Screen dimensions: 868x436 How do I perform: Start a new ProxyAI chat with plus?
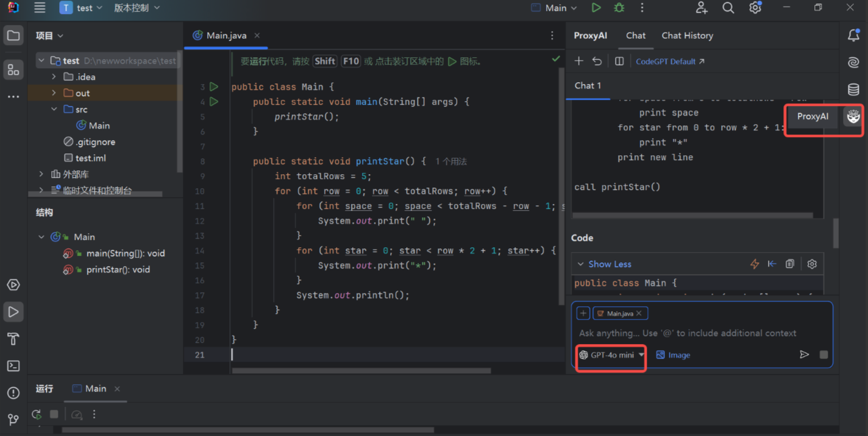(x=579, y=61)
